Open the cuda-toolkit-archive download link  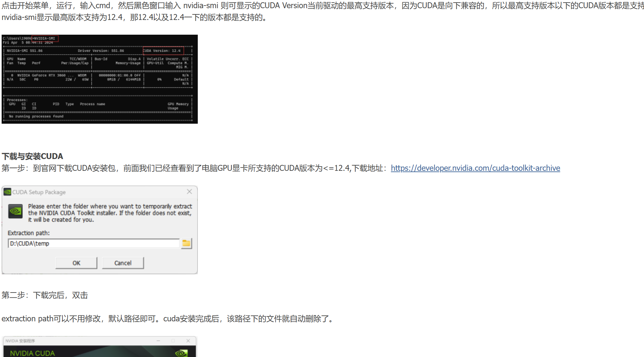(475, 168)
